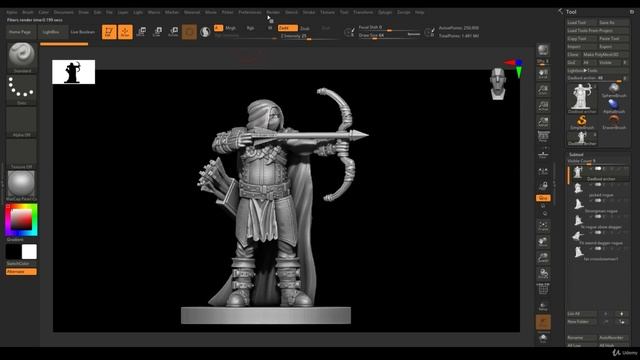
Task: Activate Edit mode button
Action: [109, 32]
